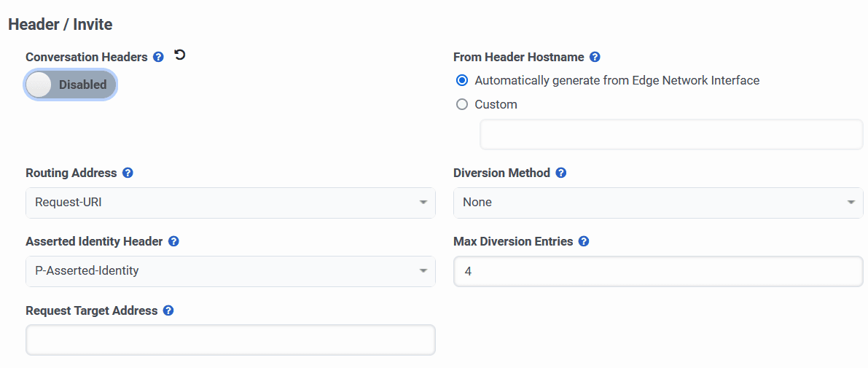Enable the Conversation Headers toggle
Screen dimensions: 868x368
pos(71,85)
